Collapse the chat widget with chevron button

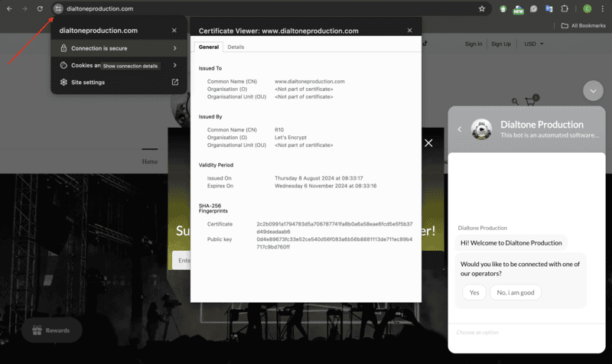tap(593, 90)
